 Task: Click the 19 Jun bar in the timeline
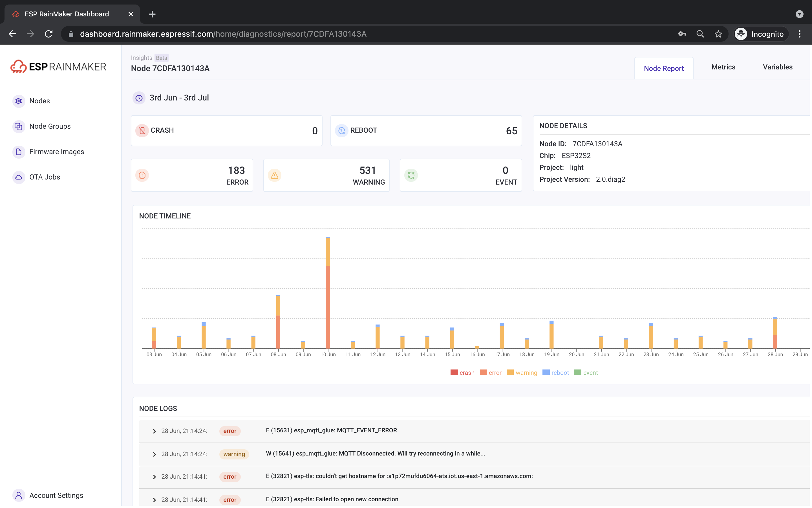coord(551,335)
